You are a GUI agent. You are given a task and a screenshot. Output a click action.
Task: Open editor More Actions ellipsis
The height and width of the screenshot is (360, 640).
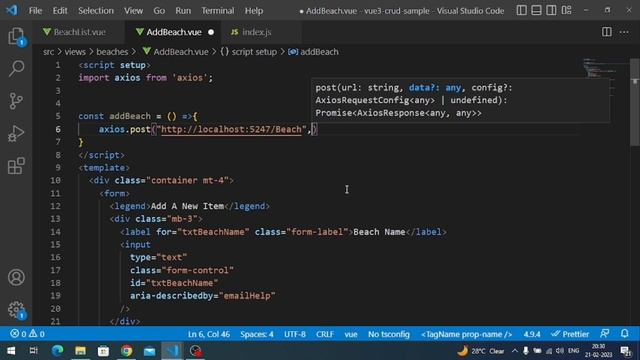point(624,32)
